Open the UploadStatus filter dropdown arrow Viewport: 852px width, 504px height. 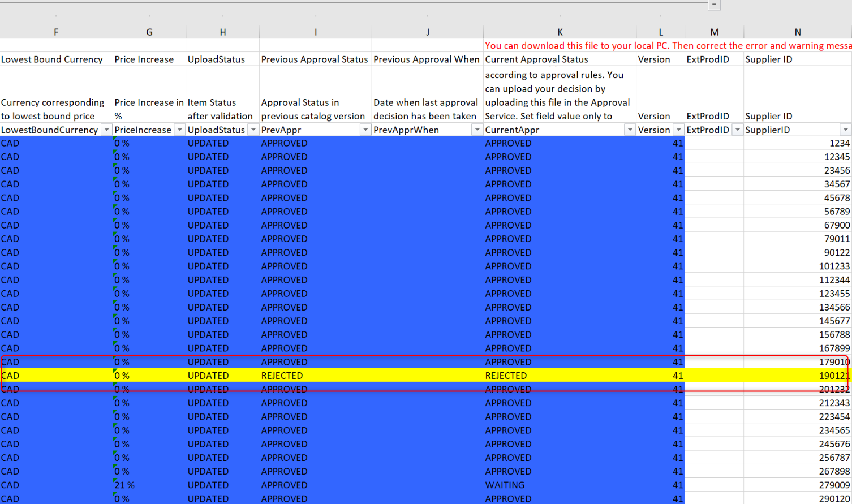(253, 130)
